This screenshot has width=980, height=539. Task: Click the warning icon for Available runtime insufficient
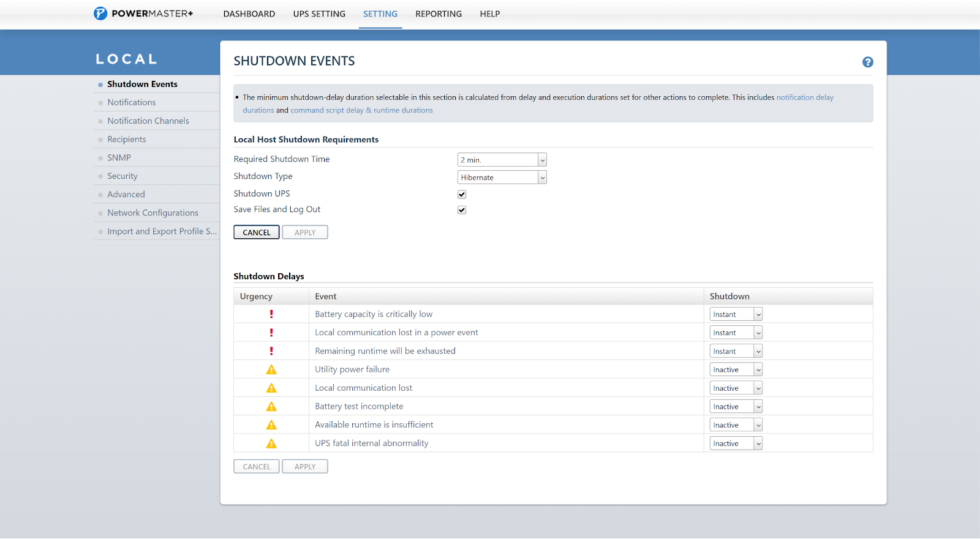pyautogui.click(x=271, y=425)
